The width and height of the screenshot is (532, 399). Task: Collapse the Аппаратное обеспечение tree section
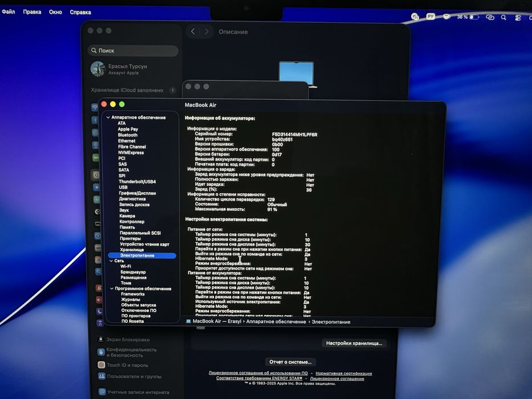[108, 117]
